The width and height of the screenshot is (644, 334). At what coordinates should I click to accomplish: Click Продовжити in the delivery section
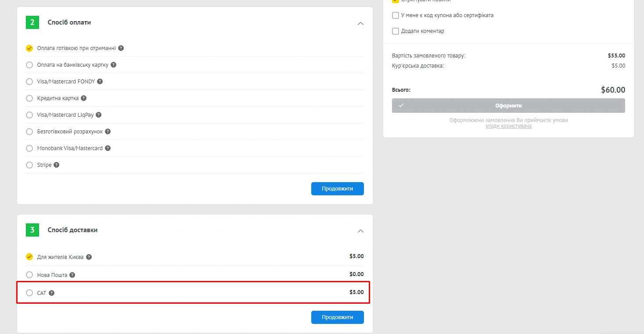click(337, 317)
